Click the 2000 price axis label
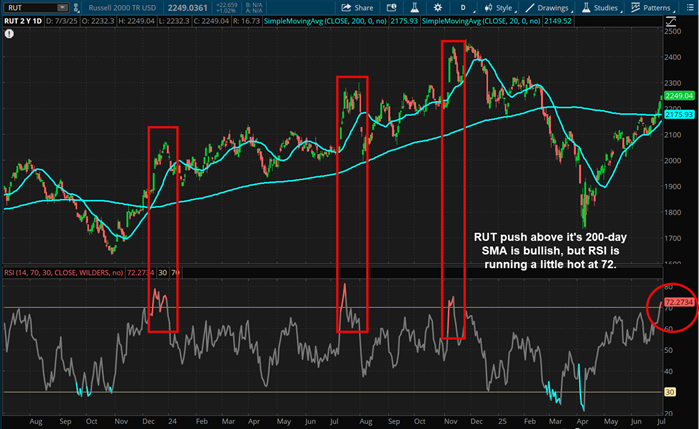Viewport: 699px width, 429px height. point(673,161)
